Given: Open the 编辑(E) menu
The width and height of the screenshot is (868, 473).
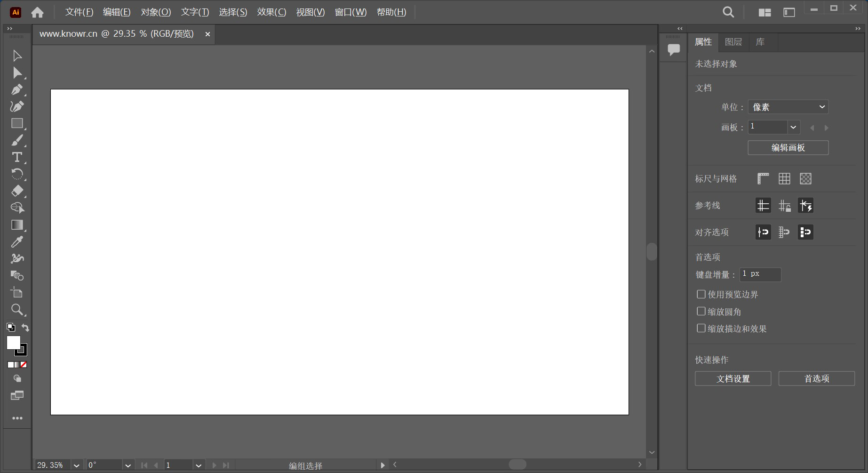Looking at the screenshot, I should coord(117,12).
